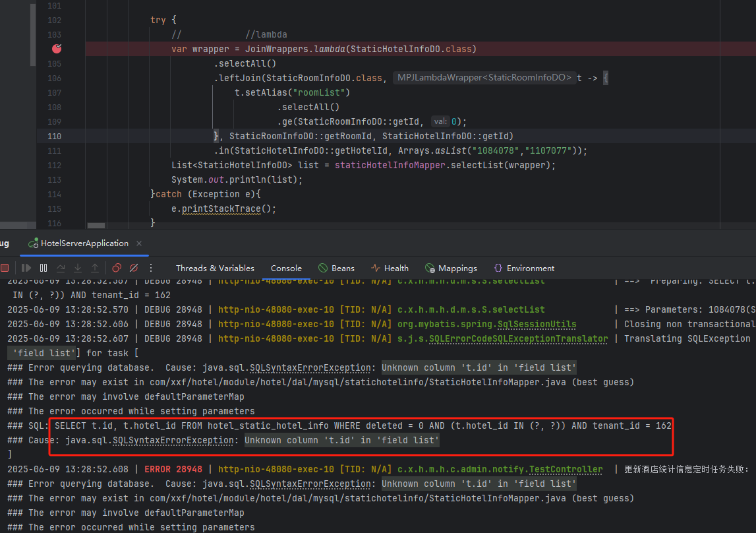
Task: Click the Step Out debug button
Action: click(x=95, y=268)
